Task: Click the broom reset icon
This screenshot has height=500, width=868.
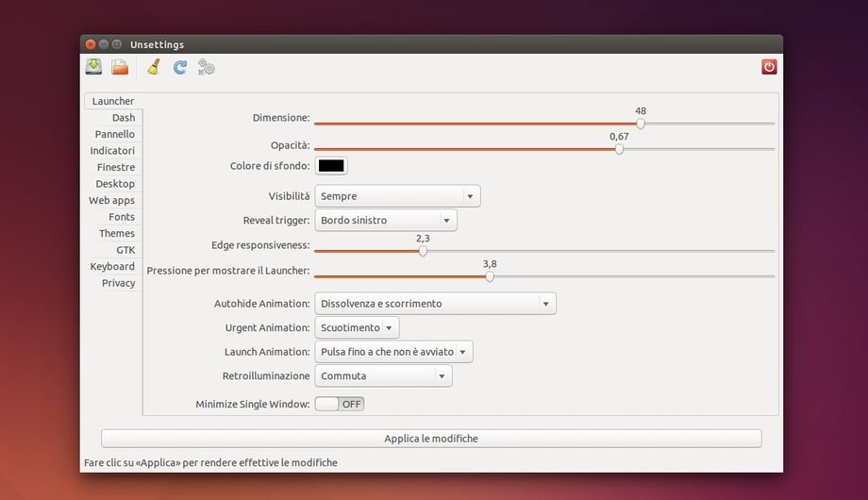Action: [x=154, y=67]
